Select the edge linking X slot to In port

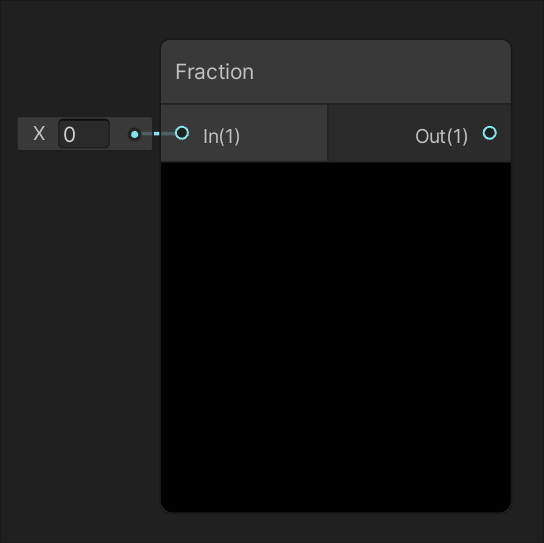click(x=158, y=134)
